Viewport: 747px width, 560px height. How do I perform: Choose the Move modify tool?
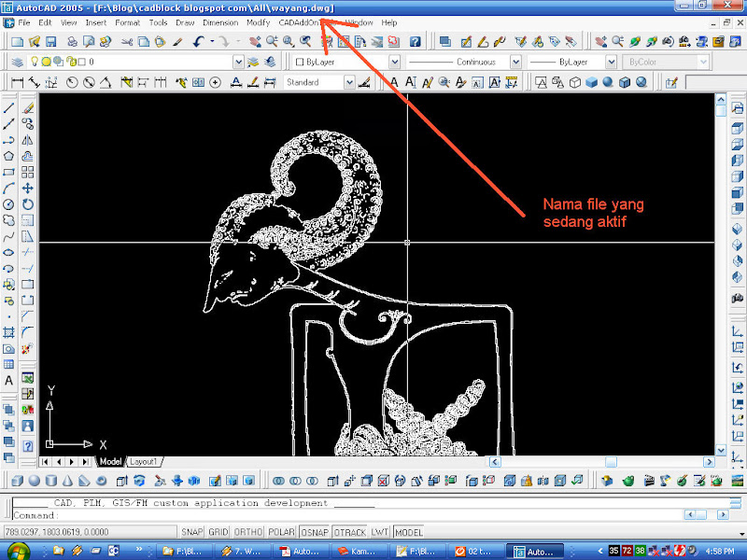click(28, 189)
